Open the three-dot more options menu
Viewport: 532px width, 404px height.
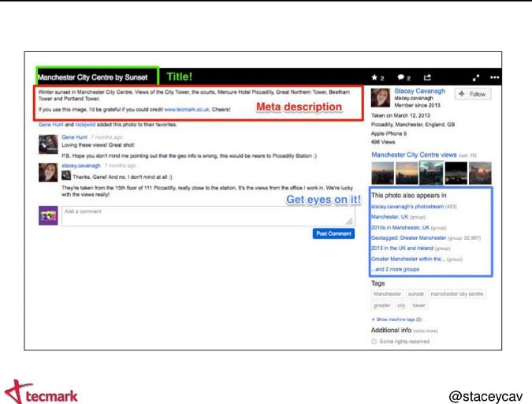pos(494,77)
